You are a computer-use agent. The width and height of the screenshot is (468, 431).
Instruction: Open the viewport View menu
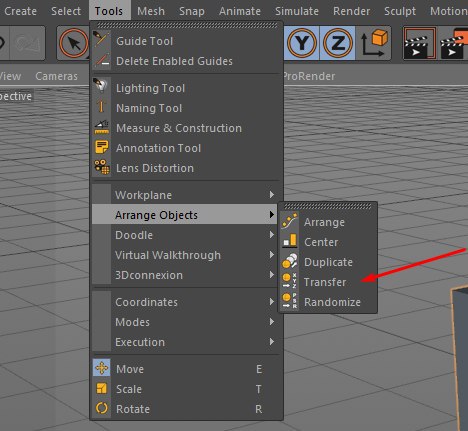click(x=10, y=76)
